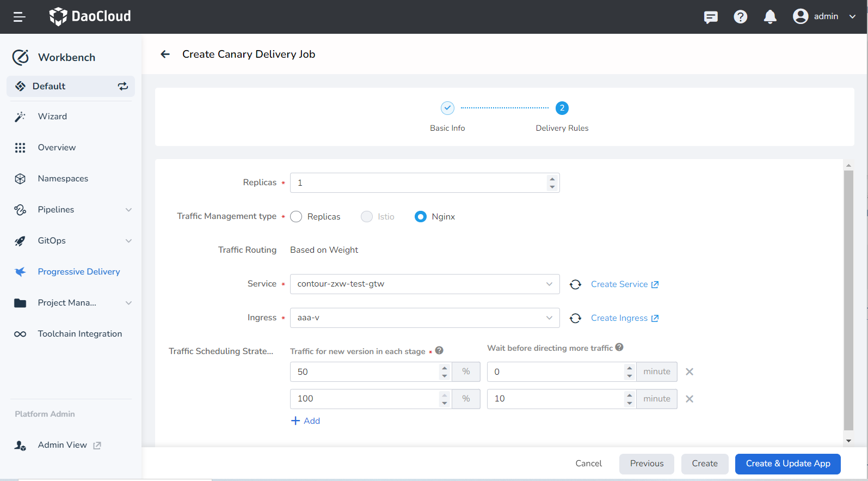Go to Namespaces in sidebar

point(63,179)
